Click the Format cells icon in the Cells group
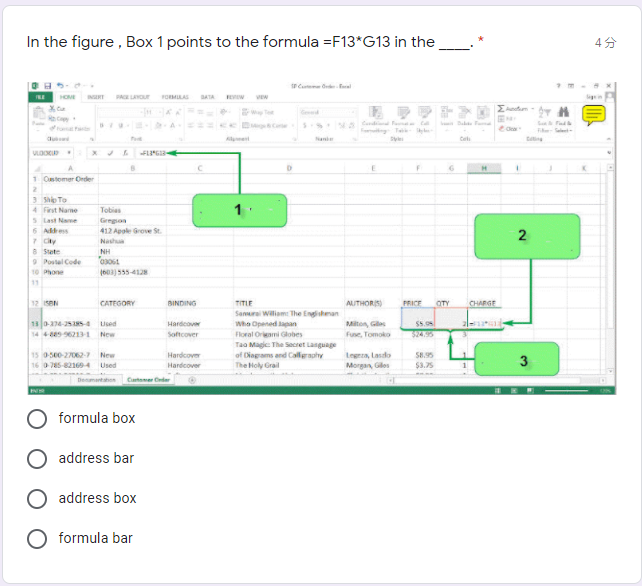Screen dimensions: 642x586 click(x=483, y=112)
